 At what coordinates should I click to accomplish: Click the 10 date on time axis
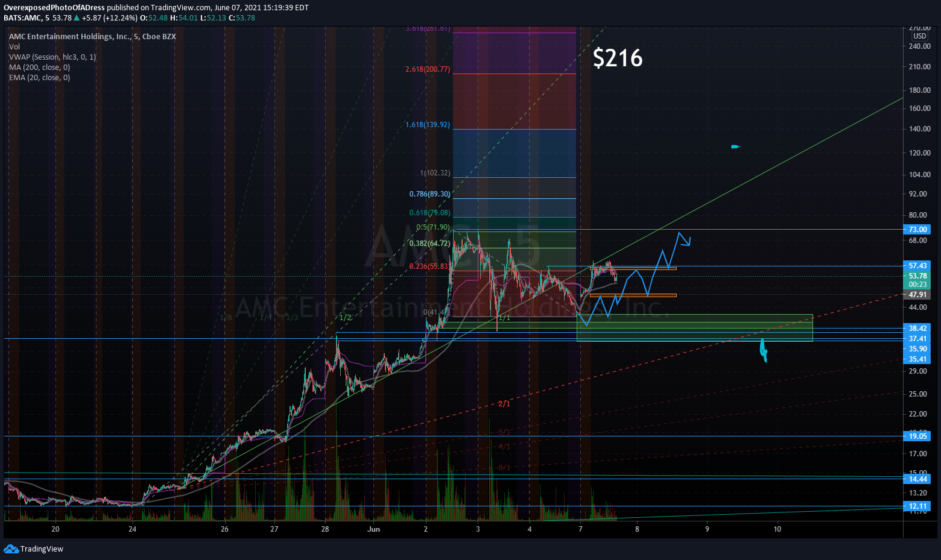coord(778,529)
